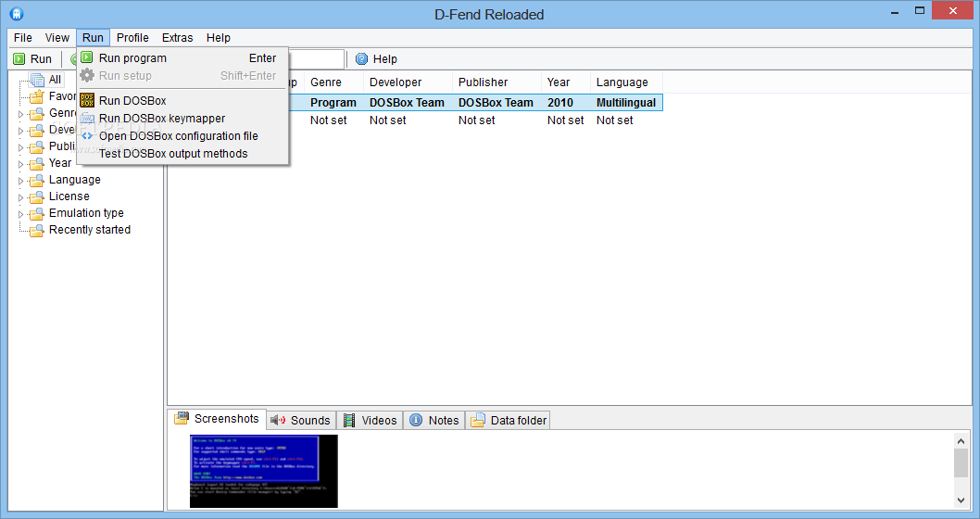Select the Language tree folder
Screen dimensions: 980x519
(x=74, y=180)
